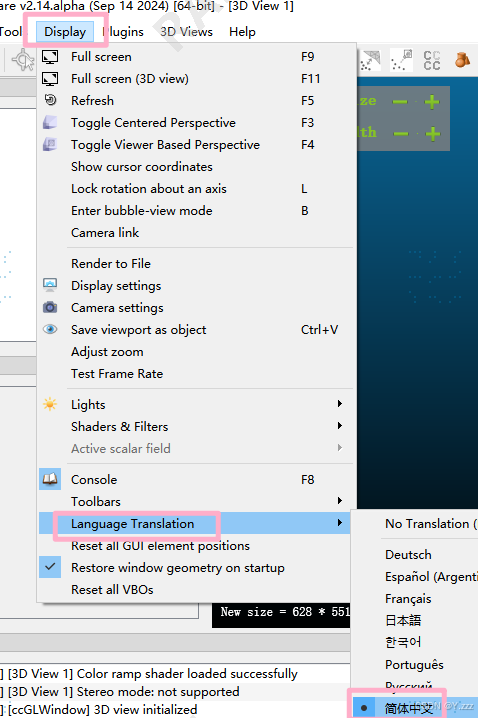Choose Save viewport as object

[196, 330]
